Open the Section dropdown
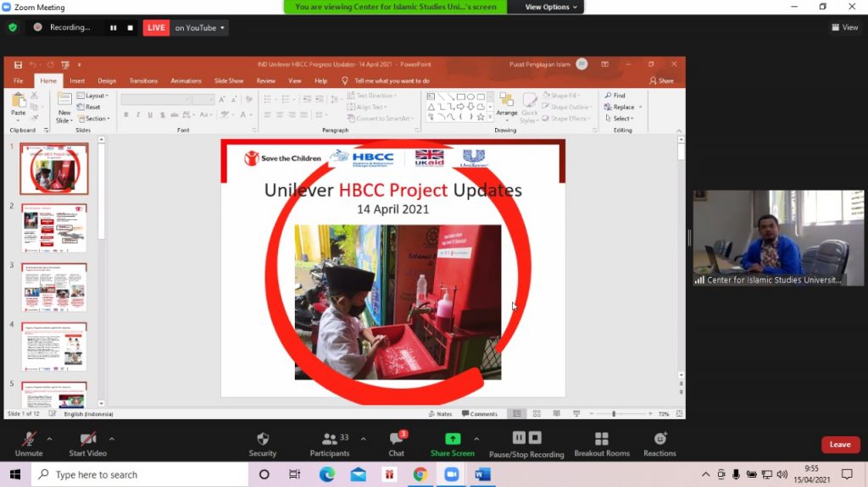The image size is (868, 487). click(94, 119)
